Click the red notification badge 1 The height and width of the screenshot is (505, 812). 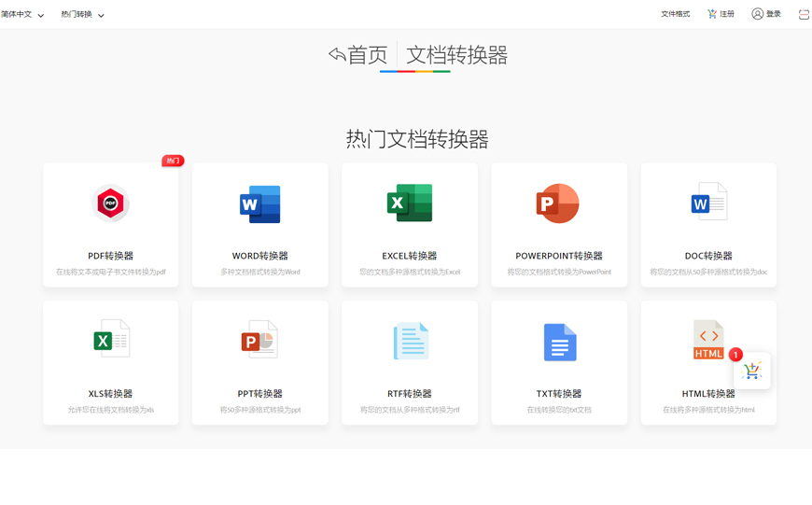coord(735,355)
